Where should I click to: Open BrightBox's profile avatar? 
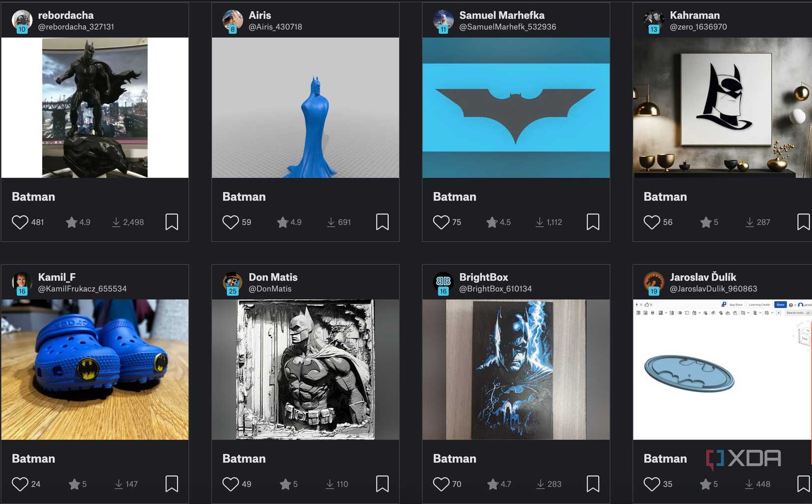[443, 283]
